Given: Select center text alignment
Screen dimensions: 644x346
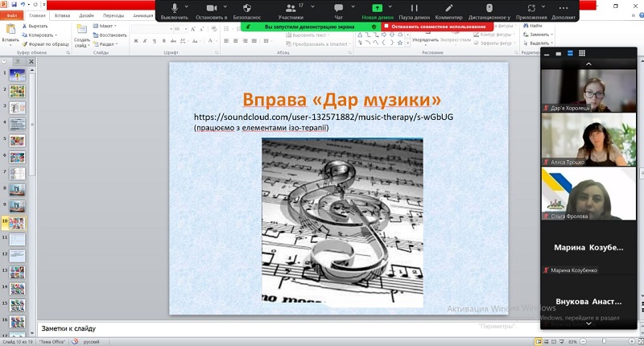Looking at the screenshot, I should point(236,41).
